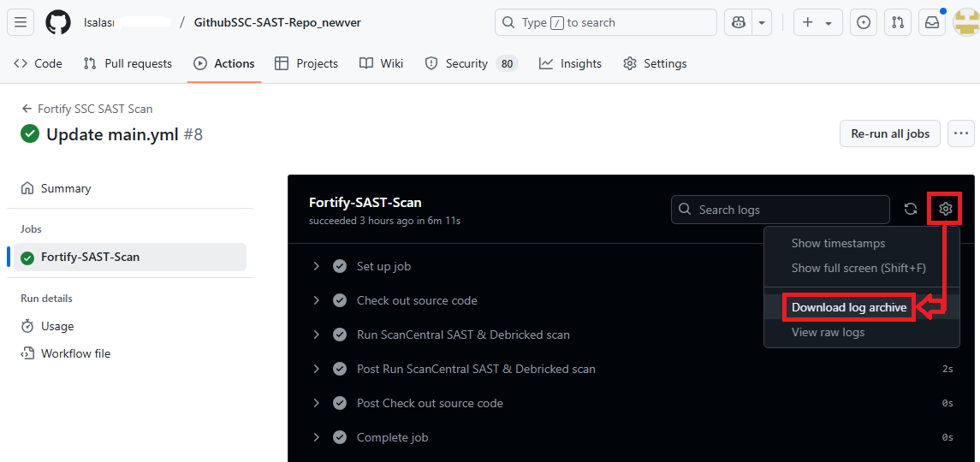Open Copilot chat icon
This screenshot has height=462, width=980.
tap(738, 22)
